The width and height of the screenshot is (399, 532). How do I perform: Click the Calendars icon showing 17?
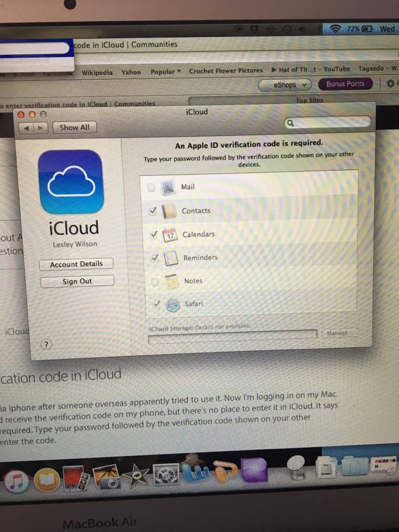[170, 235]
